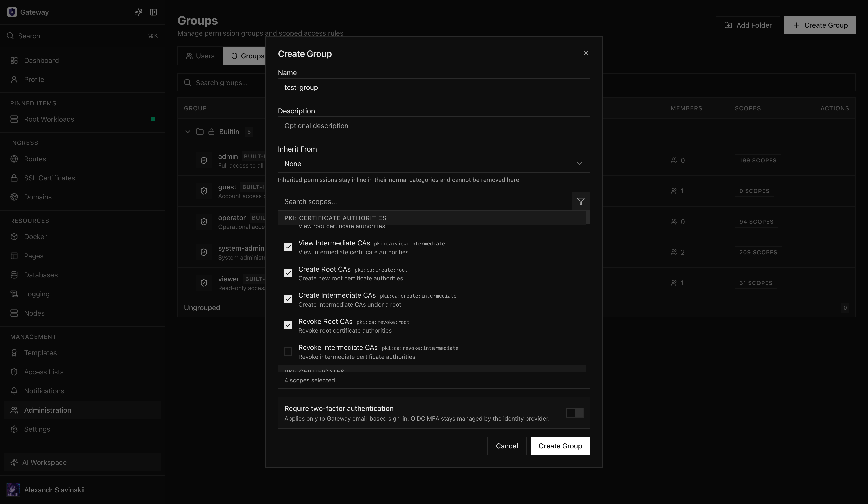Collapse the Builtin folder chevron
Screen dimensions: 868x504
(188, 132)
